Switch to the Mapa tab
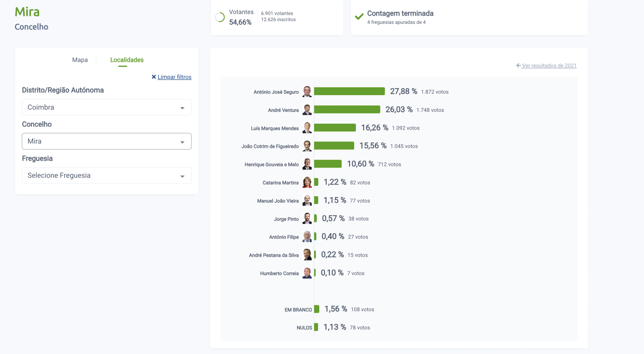 [80, 60]
